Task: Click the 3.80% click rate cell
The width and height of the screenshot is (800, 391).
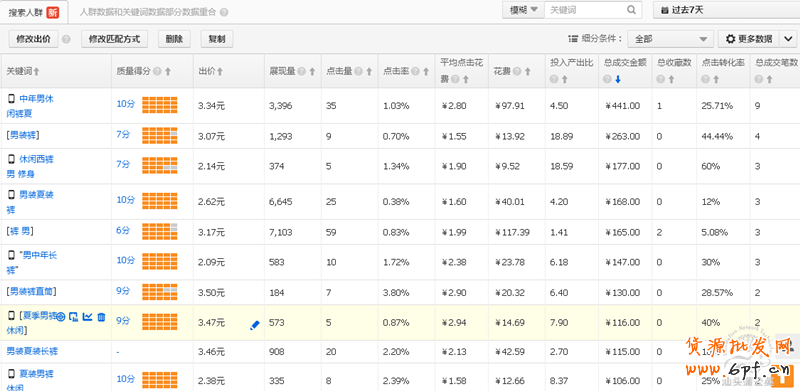Action: pyautogui.click(x=396, y=292)
